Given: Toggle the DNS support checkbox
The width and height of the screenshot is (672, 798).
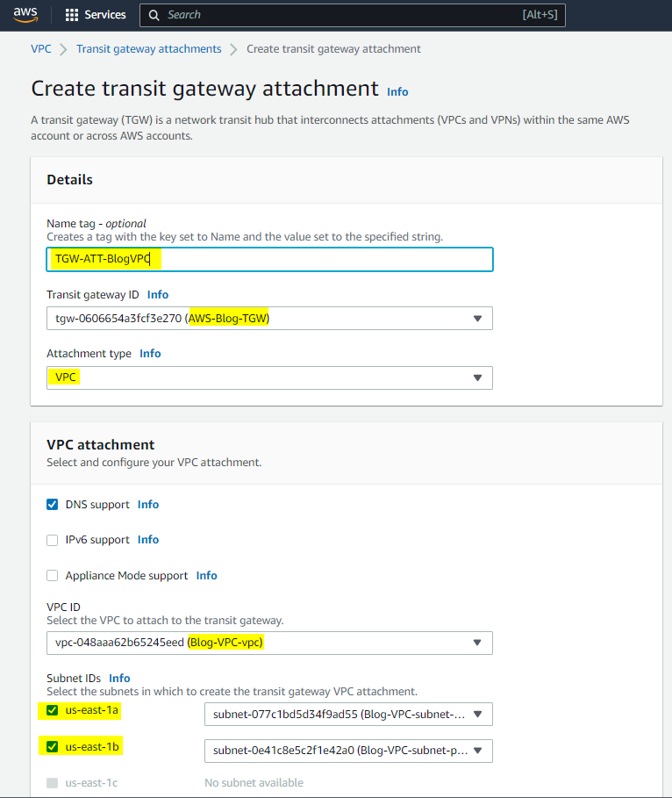Looking at the screenshot, I should [x=53, y=505].
